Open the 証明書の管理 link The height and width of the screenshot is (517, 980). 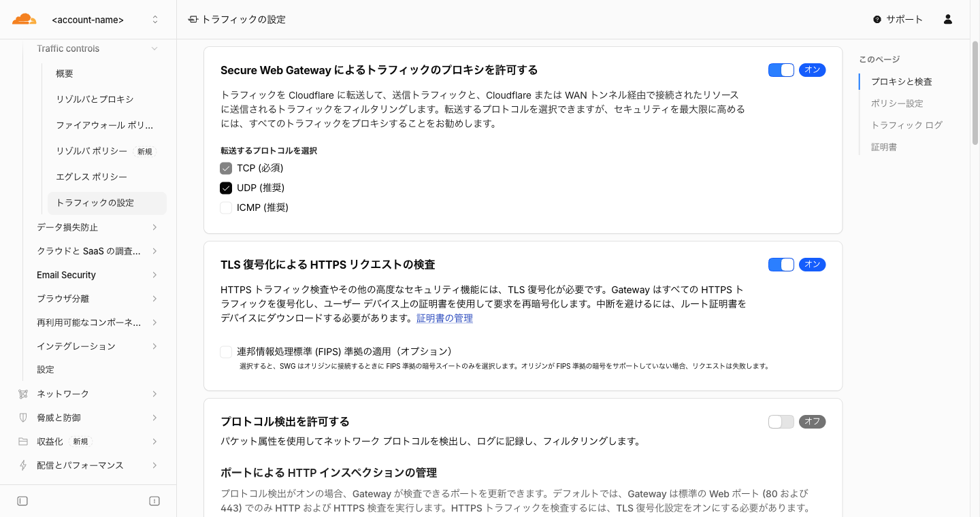pyautogui.click(x=444, y=318)
